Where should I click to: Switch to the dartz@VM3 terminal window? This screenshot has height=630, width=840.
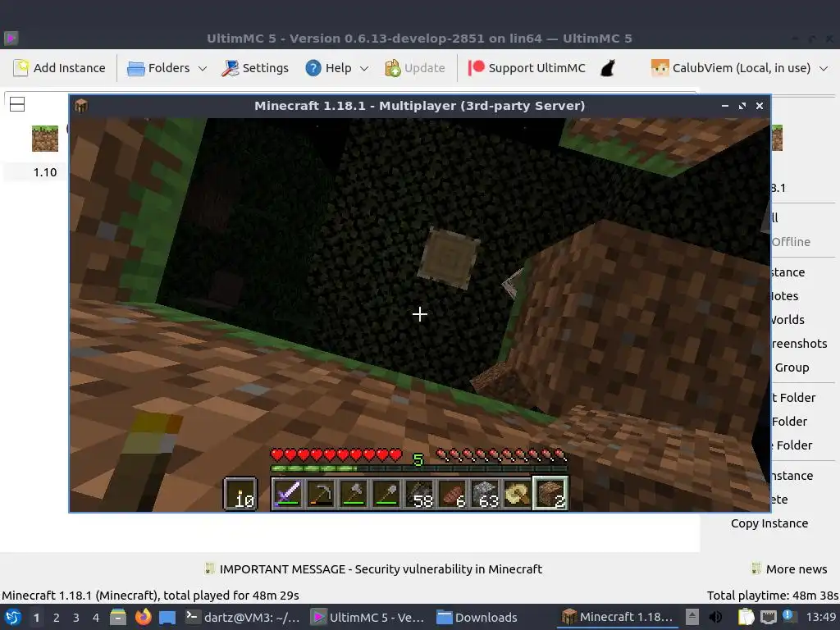(243, 617)
